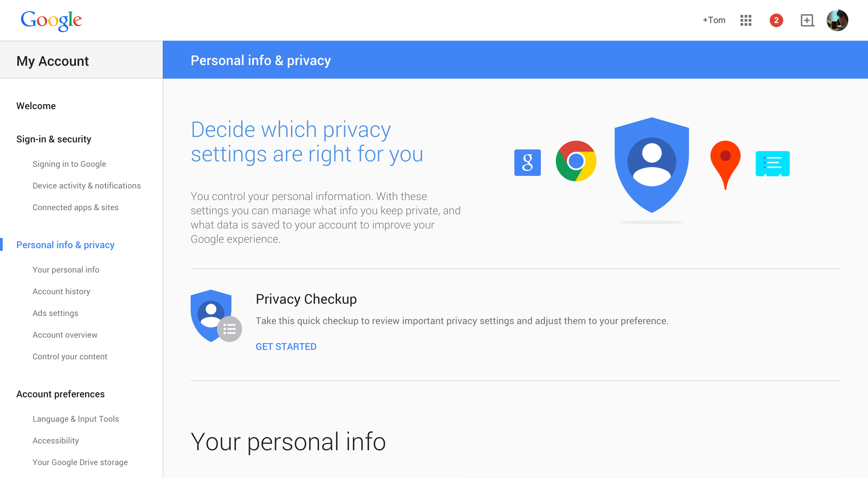Open Language & Input Tools

point(76,419)
